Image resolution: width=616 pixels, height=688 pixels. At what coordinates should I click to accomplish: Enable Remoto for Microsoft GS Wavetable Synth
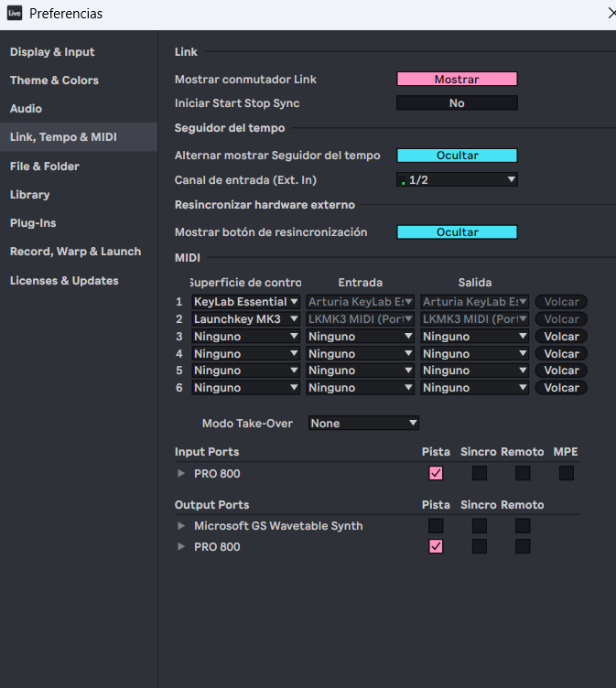tap(523, 526)
